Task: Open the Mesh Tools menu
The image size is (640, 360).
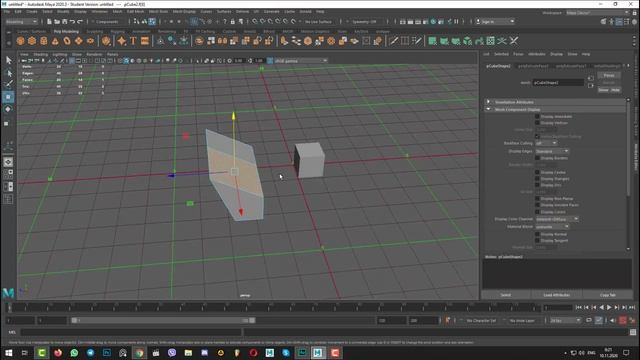Action: [x=158, y=11]
